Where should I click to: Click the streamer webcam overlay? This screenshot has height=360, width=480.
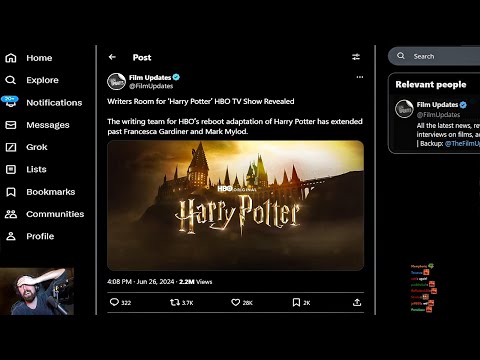(x=37, y=291)
